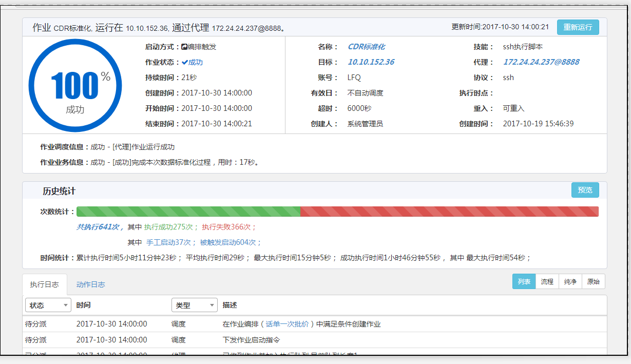This screenshot has width=631, height=364.
Task: Click the 100% success progress circle
Action: (x=75, y=85)
